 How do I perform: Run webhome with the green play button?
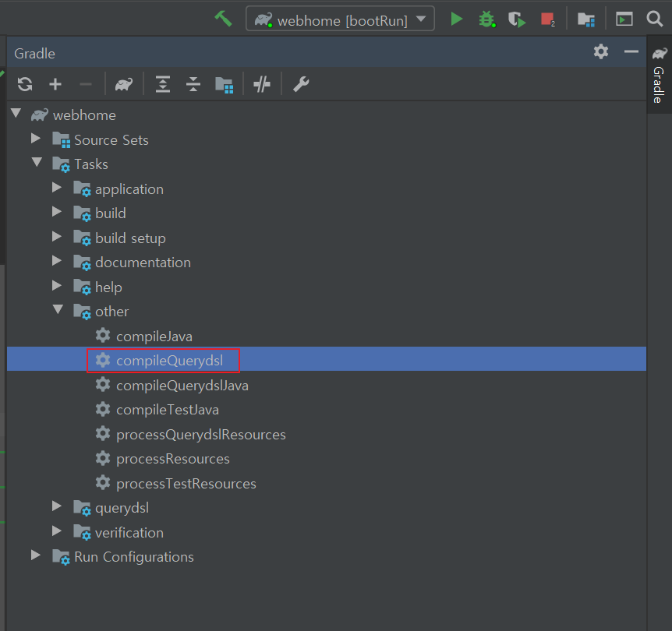(x=456, y=19)
